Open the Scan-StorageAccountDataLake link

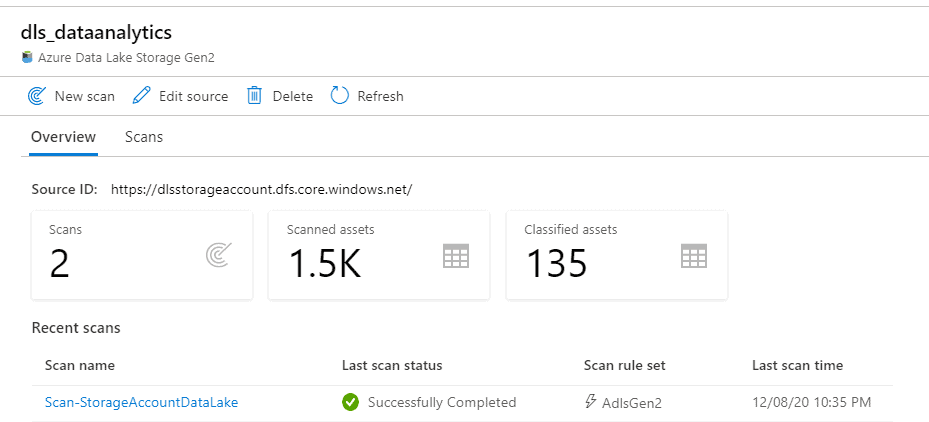coord(142,402)
